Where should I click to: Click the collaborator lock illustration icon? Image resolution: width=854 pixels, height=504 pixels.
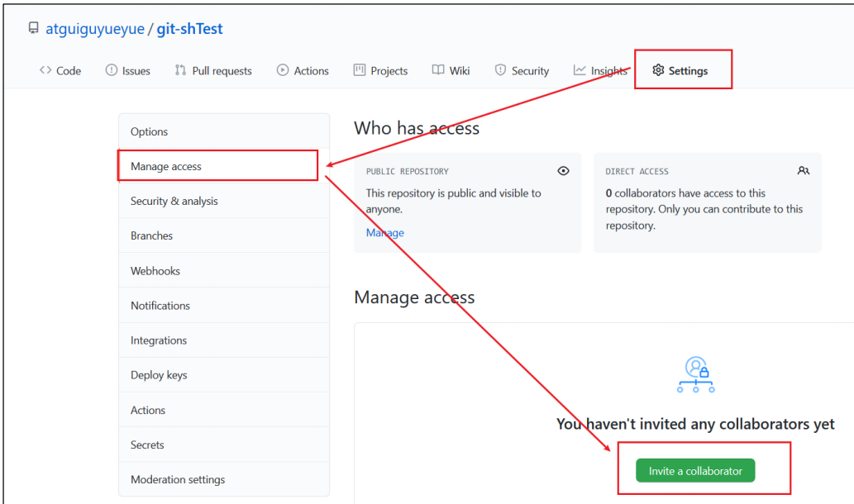696,374
